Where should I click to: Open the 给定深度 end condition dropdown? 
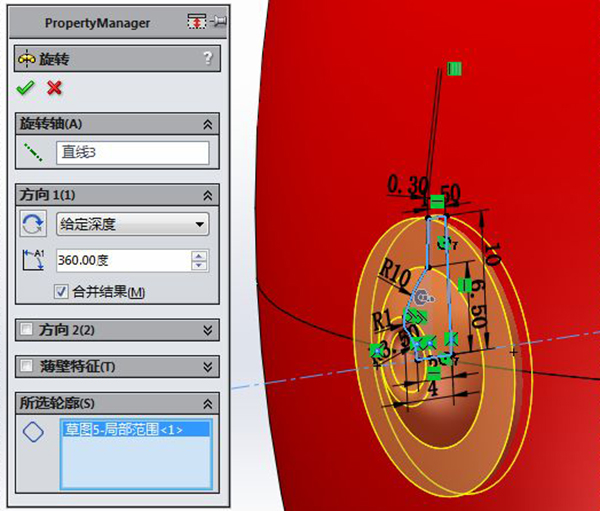(132, 224)
